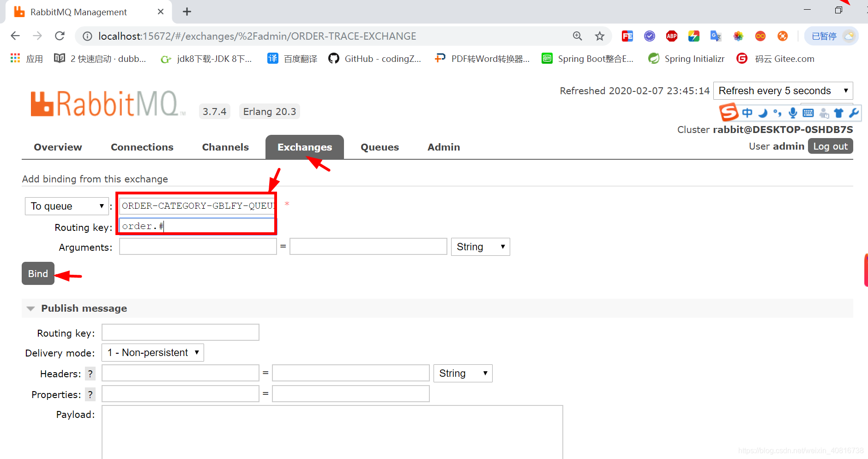The width and height of the screenshot is (868, 459).
Task: Click the Bind button
Action: tap(38, 273)
